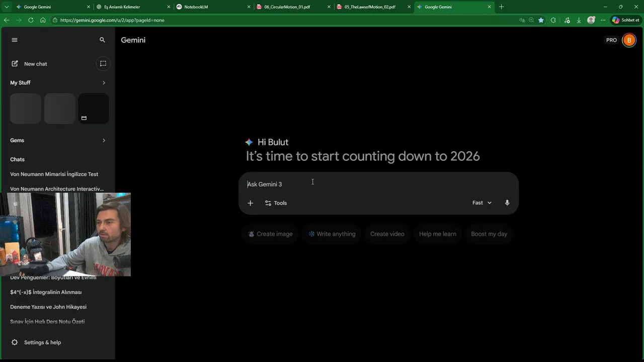Open the Fast model selector dropdown
644x362 pixels.
[482, 203]
